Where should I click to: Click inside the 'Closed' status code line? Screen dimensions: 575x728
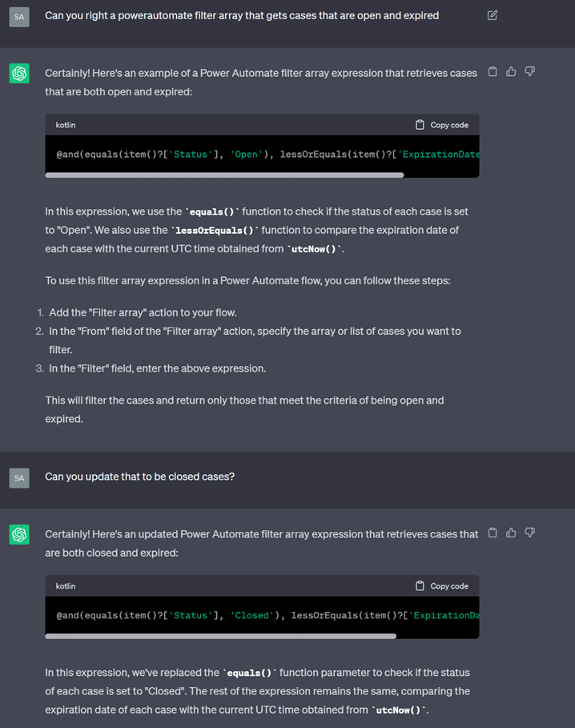pos(267,615)
